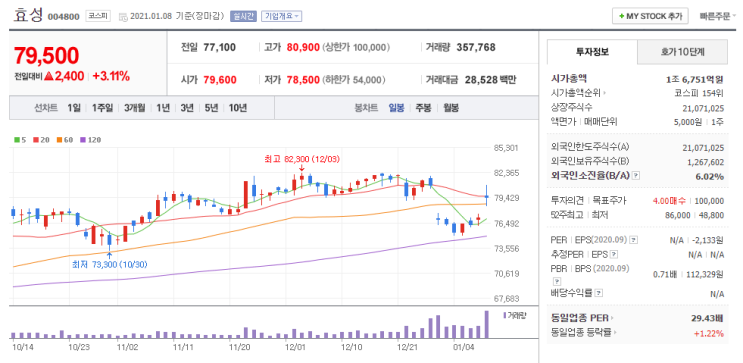Image resolution: width=743 pixels, height=363 pixels.
Task: Open the 시가총액순위 link
Action: (x=579, y=93)
